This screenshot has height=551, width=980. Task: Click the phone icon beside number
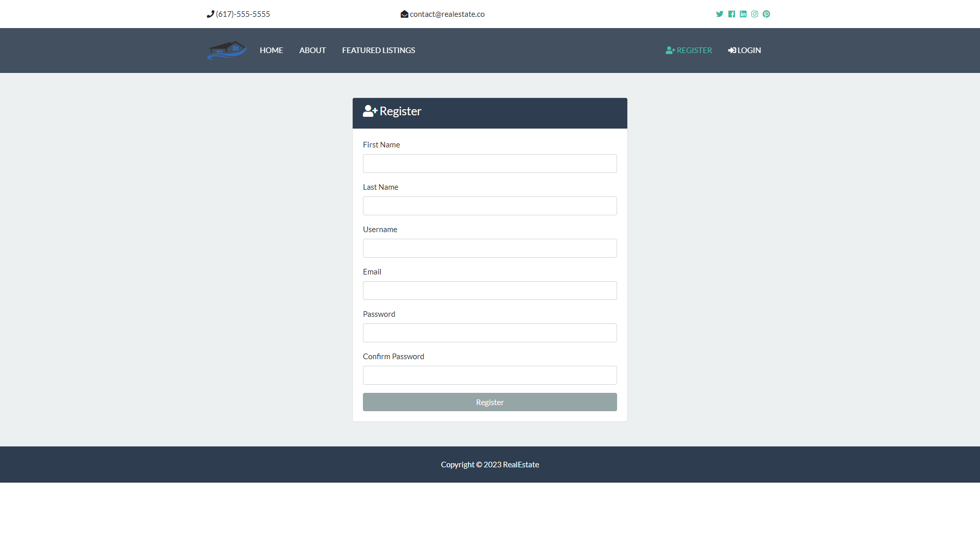point(210,14)
